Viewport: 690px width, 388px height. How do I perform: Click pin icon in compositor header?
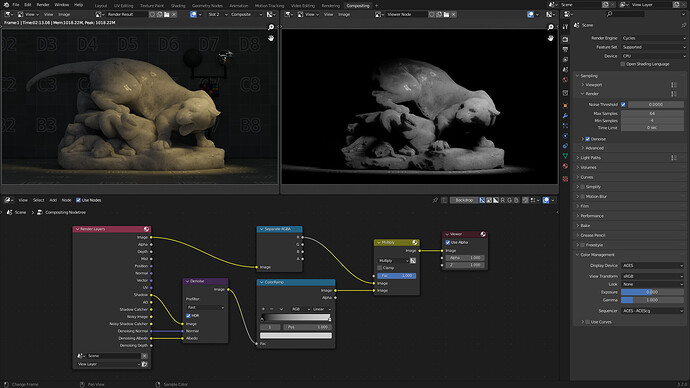pyautogui.click(x=435, y=200)
